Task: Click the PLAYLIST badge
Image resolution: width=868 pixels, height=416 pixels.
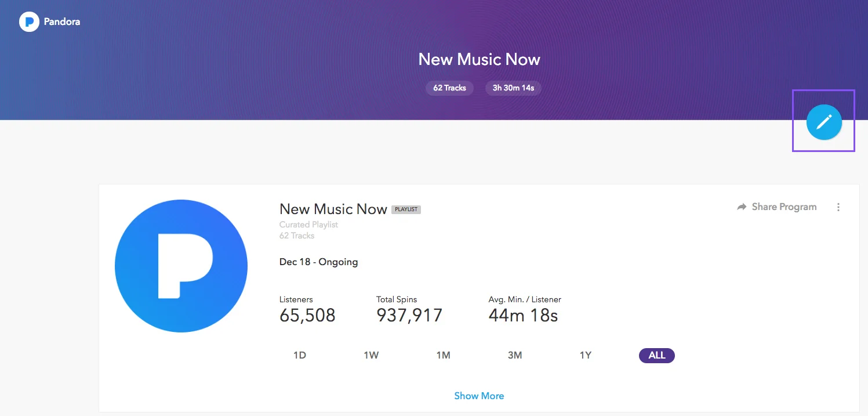Action: tap(406, 209)
